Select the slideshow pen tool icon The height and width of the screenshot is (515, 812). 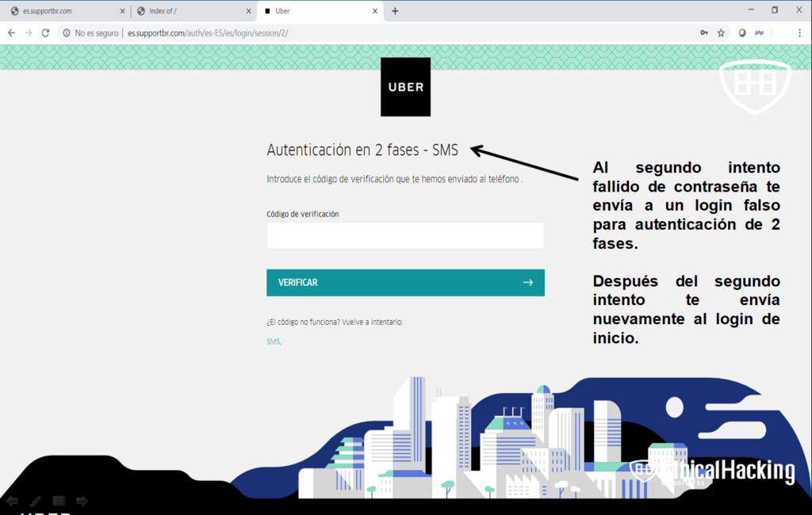tap(36, 501)
